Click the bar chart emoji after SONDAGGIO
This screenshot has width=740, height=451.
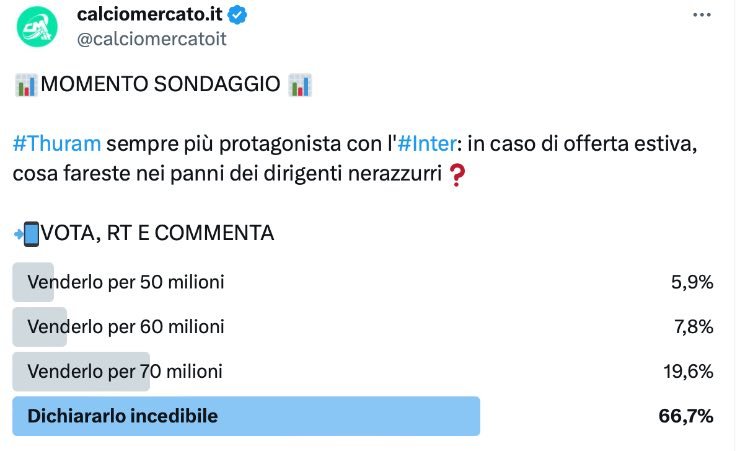tap(299, 86)
